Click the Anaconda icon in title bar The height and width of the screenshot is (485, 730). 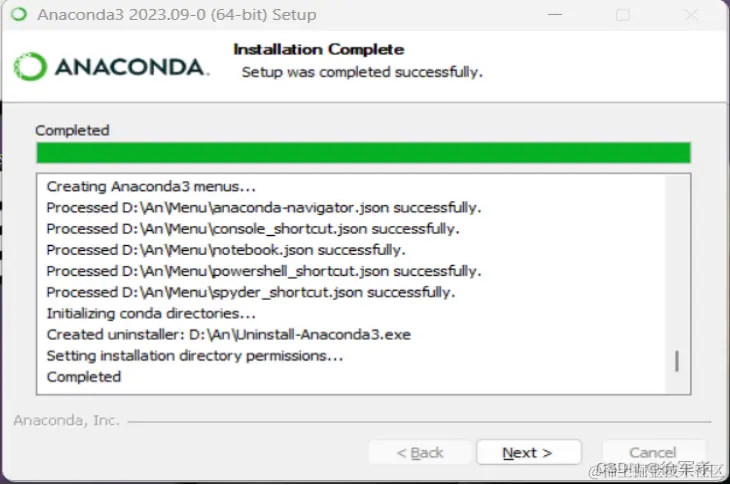[19, 14]
